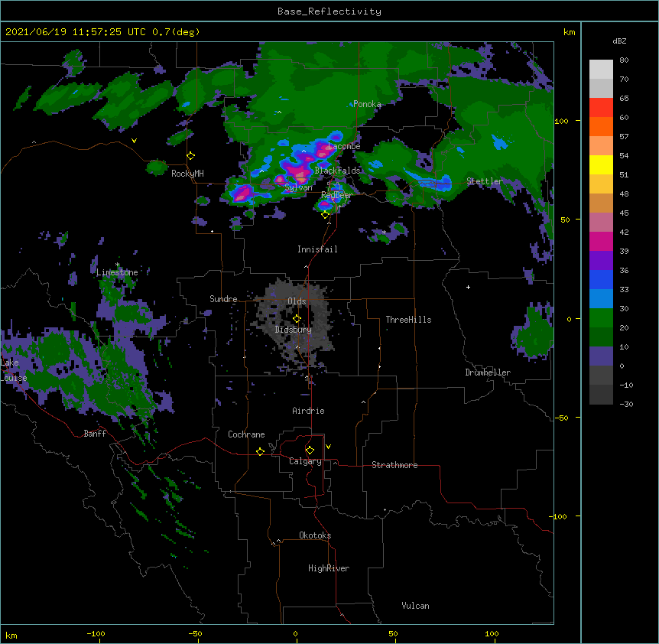Select the Innisfail city label
Image resolution: width=659 pixels, height=644 pixels.
pos(317,249)
